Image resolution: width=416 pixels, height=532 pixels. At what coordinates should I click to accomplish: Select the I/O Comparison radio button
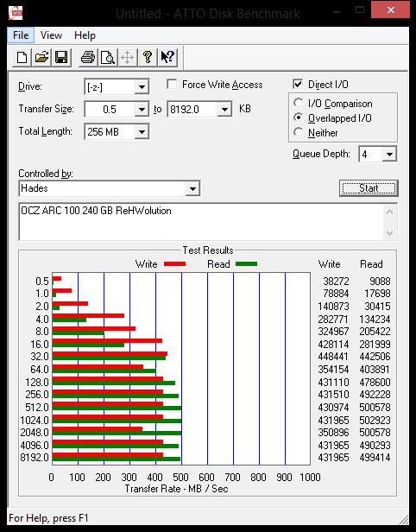coord(298,103)
